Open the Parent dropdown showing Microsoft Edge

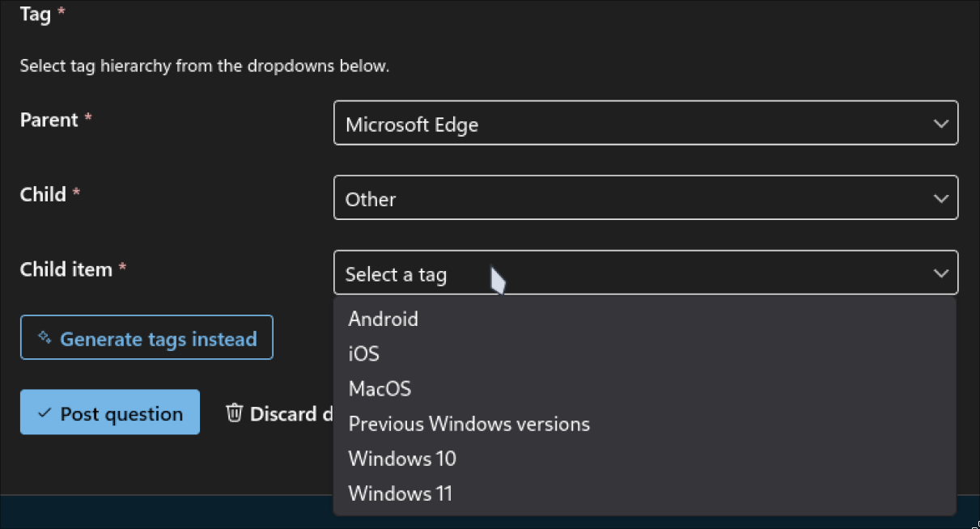pyautogui.click(x=646, y=123)
